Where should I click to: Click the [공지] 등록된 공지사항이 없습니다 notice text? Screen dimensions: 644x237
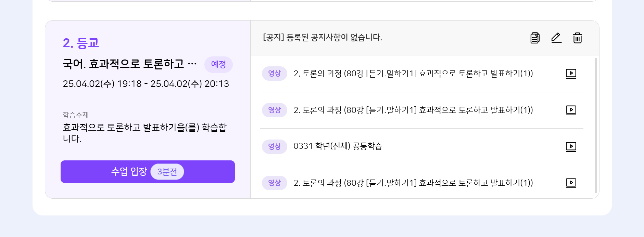click(x=322, y=37)
